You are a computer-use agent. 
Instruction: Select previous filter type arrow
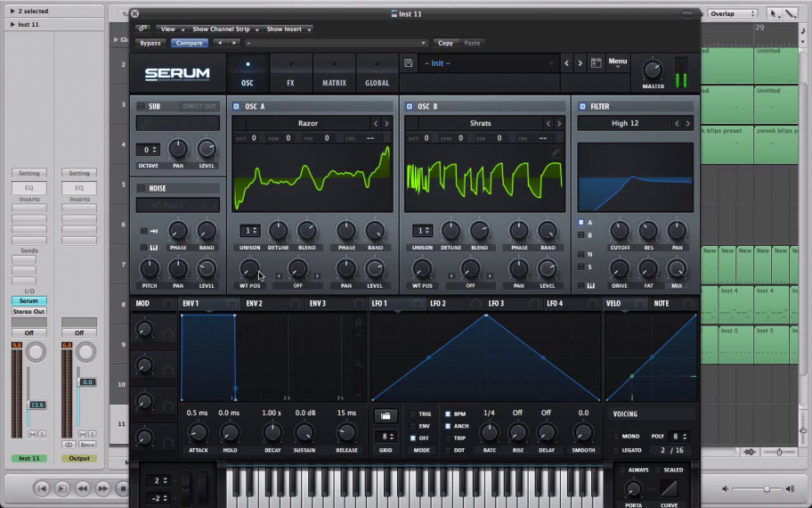(x=677, y=123)
